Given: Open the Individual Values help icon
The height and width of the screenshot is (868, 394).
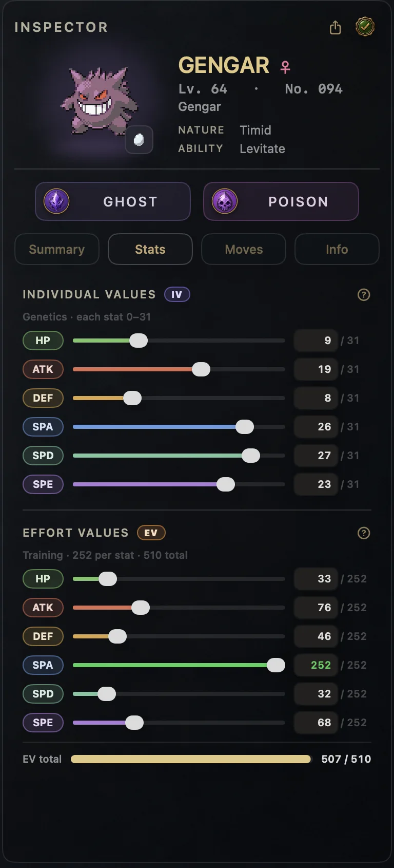Looking at the screenshot, I should 364,295.
